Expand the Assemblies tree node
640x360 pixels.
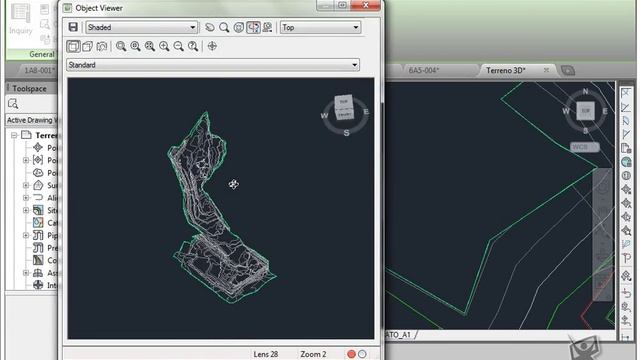point(26,273)
